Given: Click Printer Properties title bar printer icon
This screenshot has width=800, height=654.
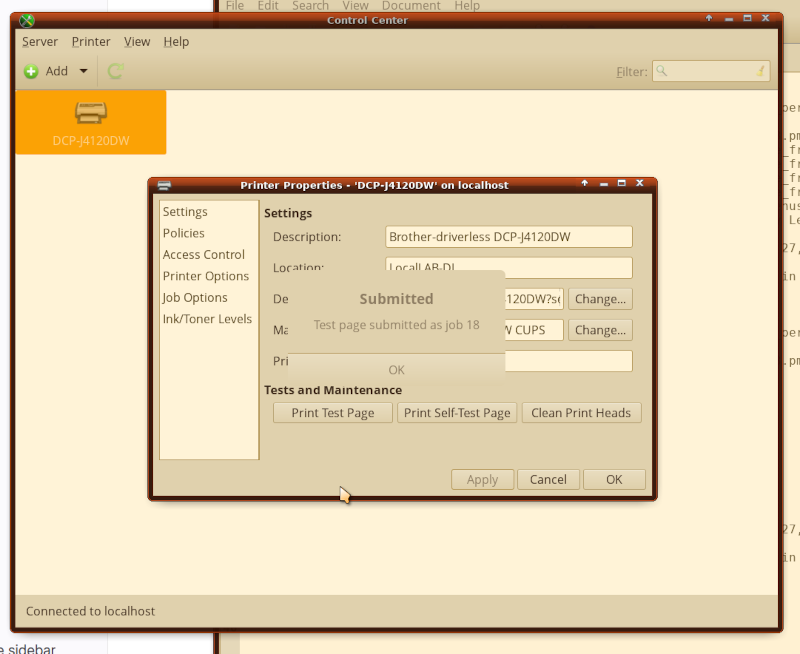Looking at the screenshot, I should [164, 185].
